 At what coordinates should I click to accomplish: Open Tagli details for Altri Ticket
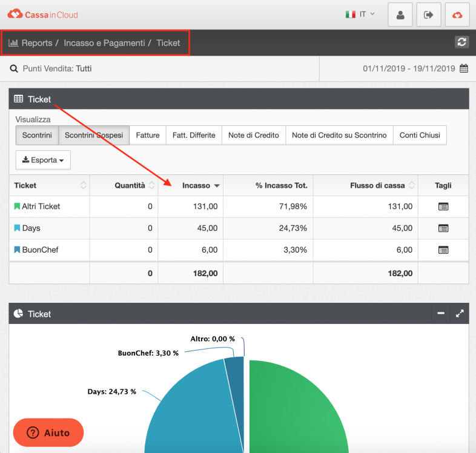[x=443, y=207]
